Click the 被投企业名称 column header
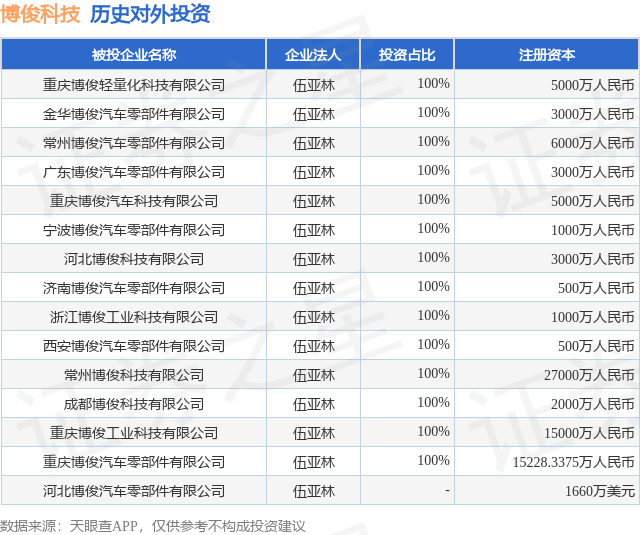Image resolution: width=640 pixels, height=535 pixels. pos(134,55)
